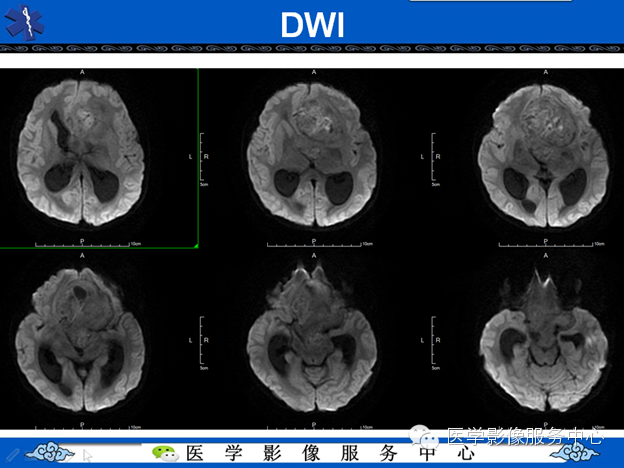Select the bottom-middle DWI brain slice
The width and height of the screenshot is (624, 468).
coord(313,339)
